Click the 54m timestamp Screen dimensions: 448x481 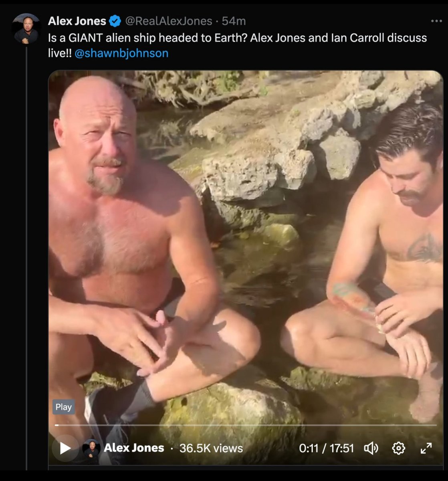[x=234, y=20]
